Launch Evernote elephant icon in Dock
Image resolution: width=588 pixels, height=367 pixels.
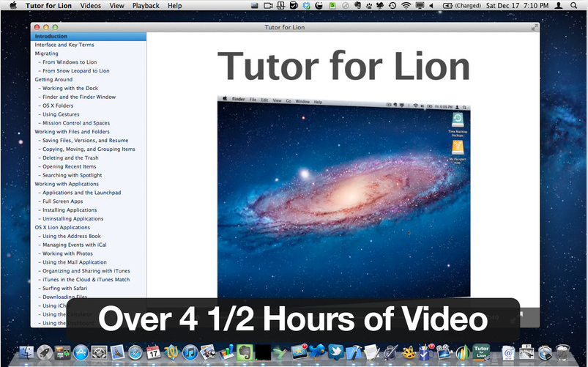click(x=245, y=353)
